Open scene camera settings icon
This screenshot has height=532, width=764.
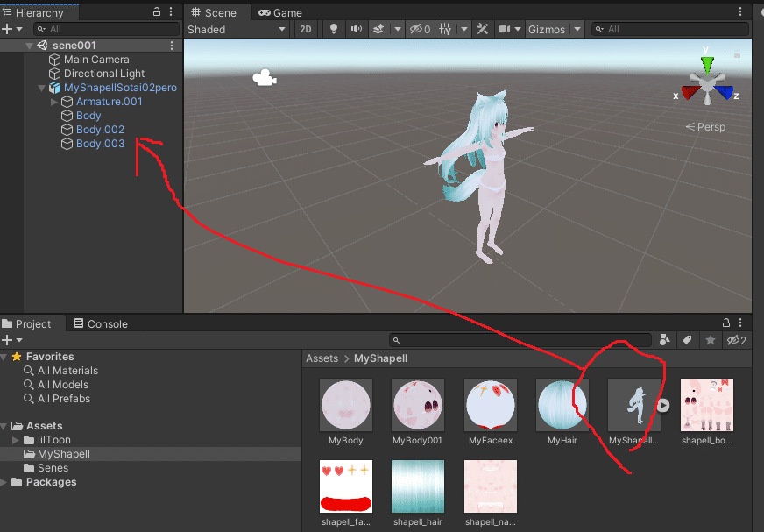pos(505,29)
